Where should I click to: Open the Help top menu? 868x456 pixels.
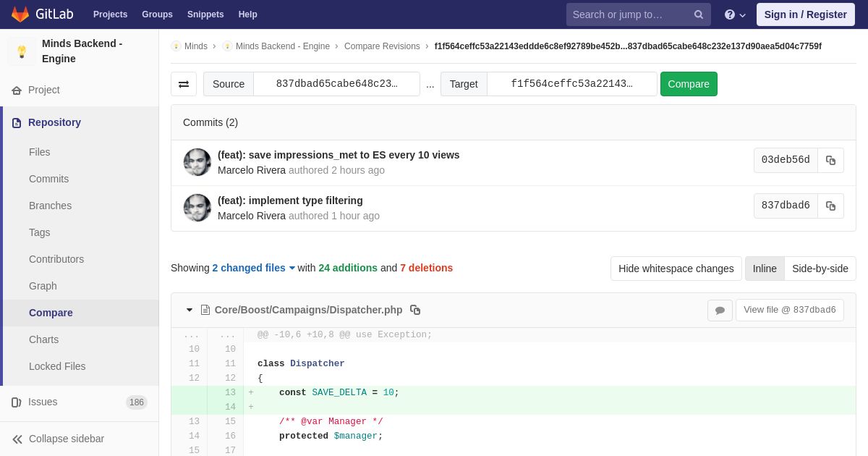tap(247, 14)
